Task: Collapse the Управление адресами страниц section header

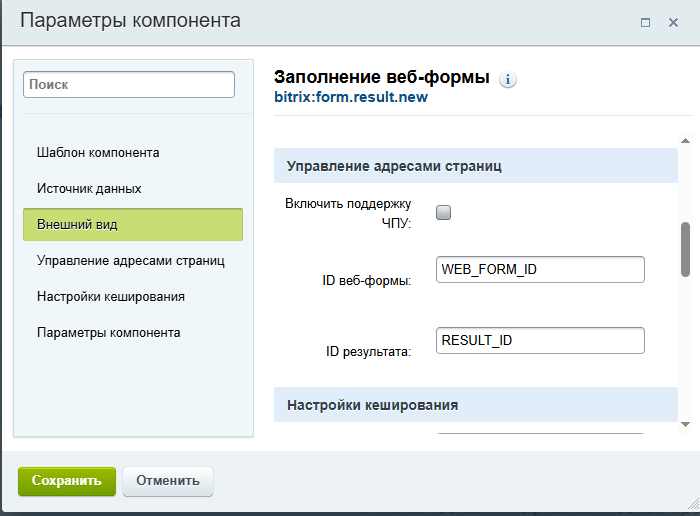Action: tap(476, 166)
